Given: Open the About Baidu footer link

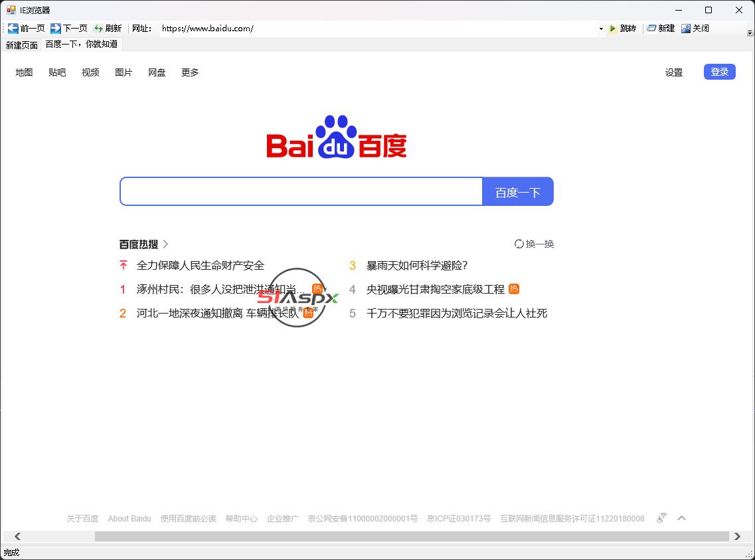Looking at the screenshot, I should [129, 519].
